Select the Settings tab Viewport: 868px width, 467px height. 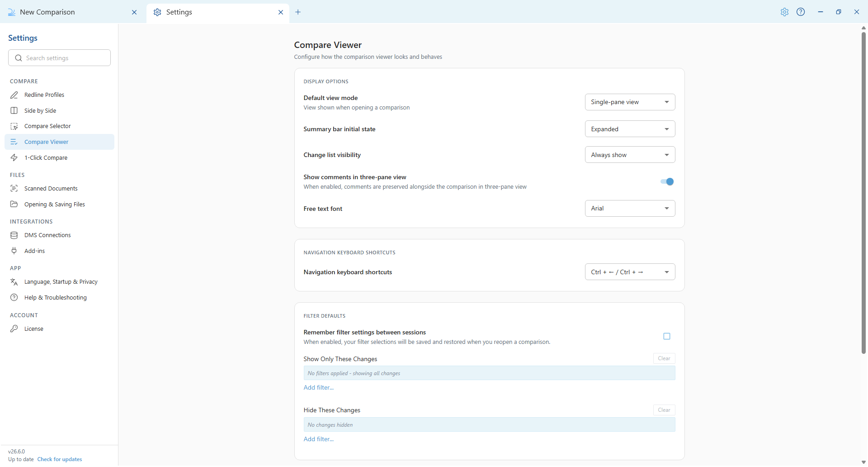218,12
